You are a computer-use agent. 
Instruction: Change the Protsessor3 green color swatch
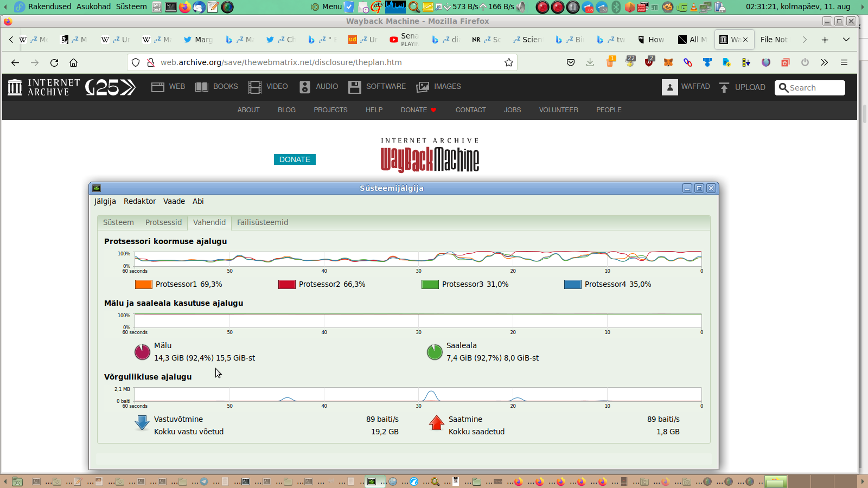tap(430, 284)
